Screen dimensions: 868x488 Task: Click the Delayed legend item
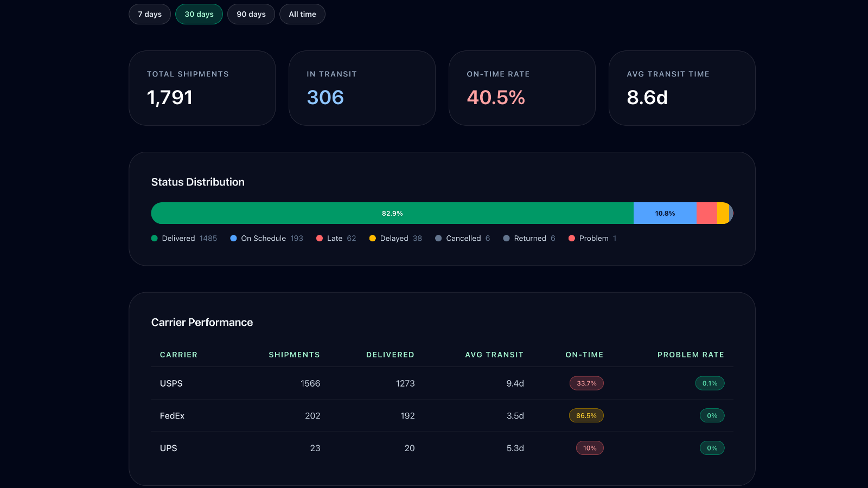coord(395,238)
